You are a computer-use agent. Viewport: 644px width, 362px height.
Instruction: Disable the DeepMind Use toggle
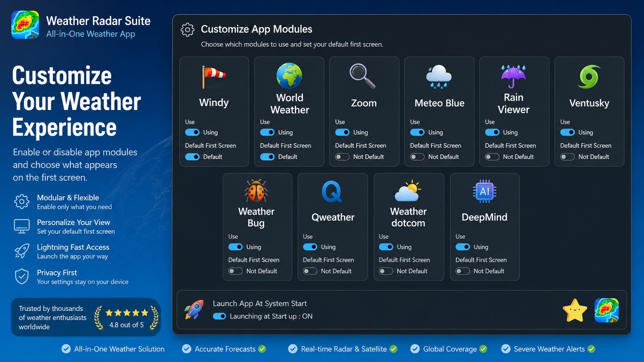tap(463, 247)
